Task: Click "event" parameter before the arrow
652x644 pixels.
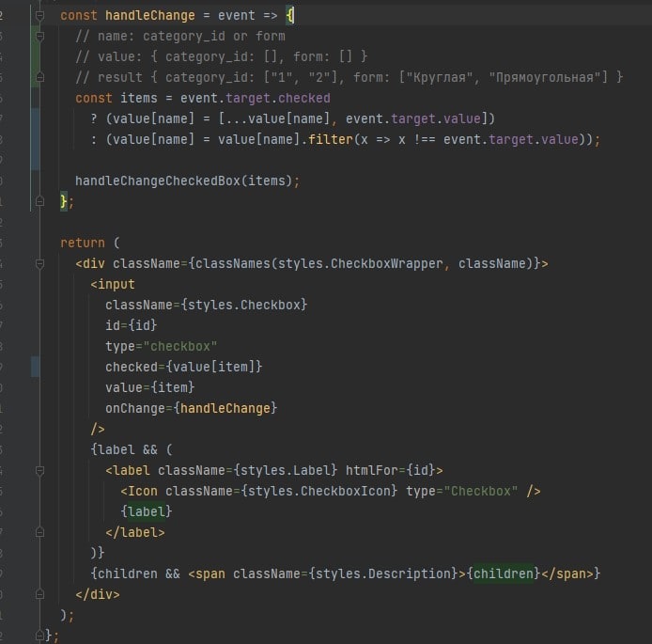Action: coord(236,16)
